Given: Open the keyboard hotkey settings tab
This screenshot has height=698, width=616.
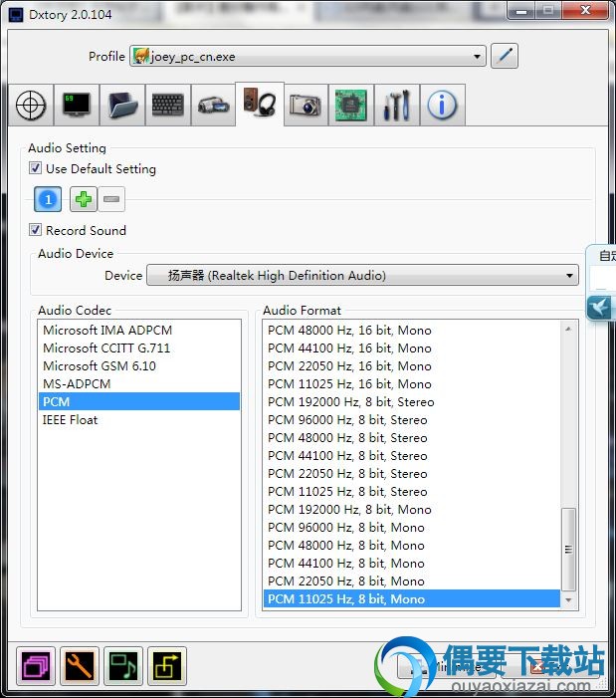Looking at the screenshot, I should (167, 106).
